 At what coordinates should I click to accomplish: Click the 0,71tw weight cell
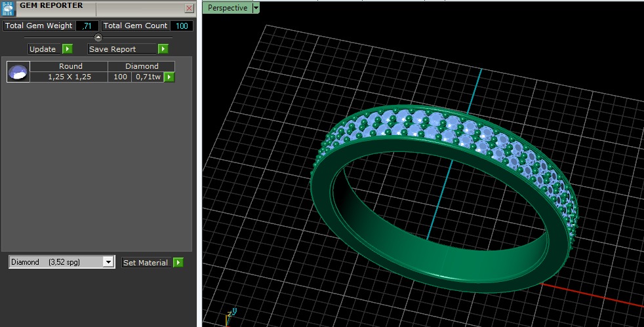[148, 77]
